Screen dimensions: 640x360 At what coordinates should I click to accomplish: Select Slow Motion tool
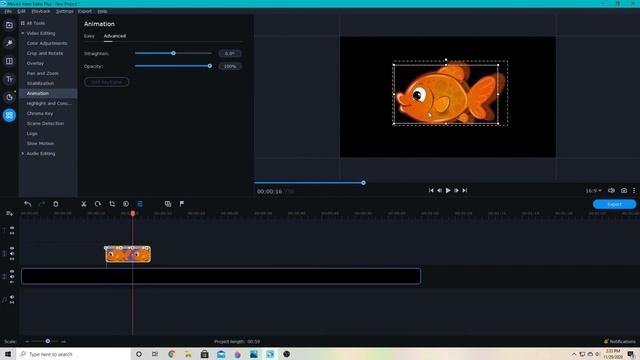[x=40, y=144]
